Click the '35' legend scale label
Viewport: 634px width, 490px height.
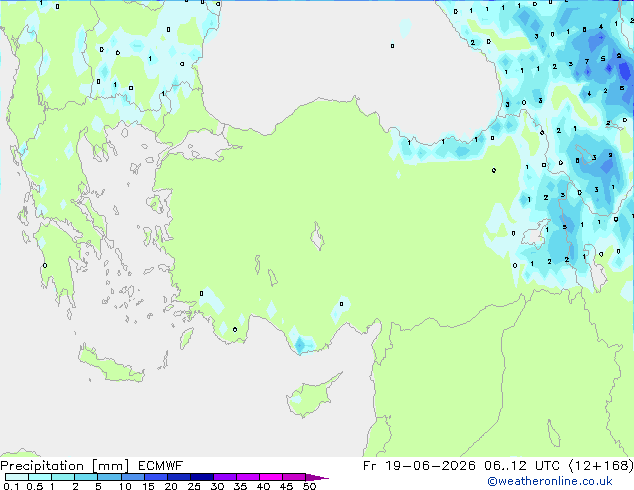240,486
